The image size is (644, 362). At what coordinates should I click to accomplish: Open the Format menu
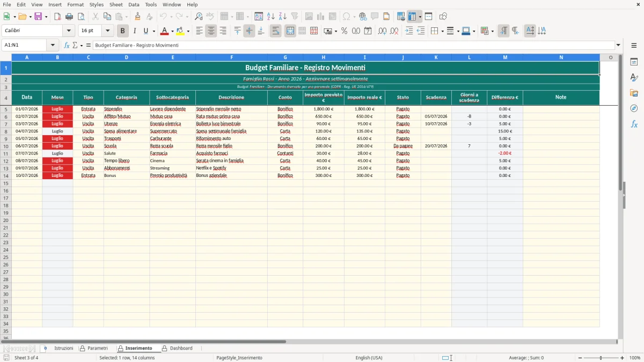[x=75, y=4]
